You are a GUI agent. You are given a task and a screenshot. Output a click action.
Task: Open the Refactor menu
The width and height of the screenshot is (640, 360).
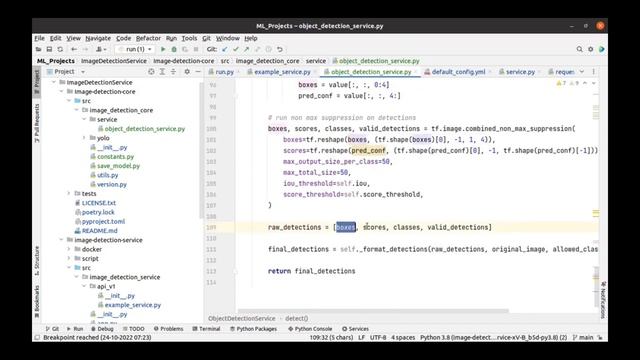148,38
